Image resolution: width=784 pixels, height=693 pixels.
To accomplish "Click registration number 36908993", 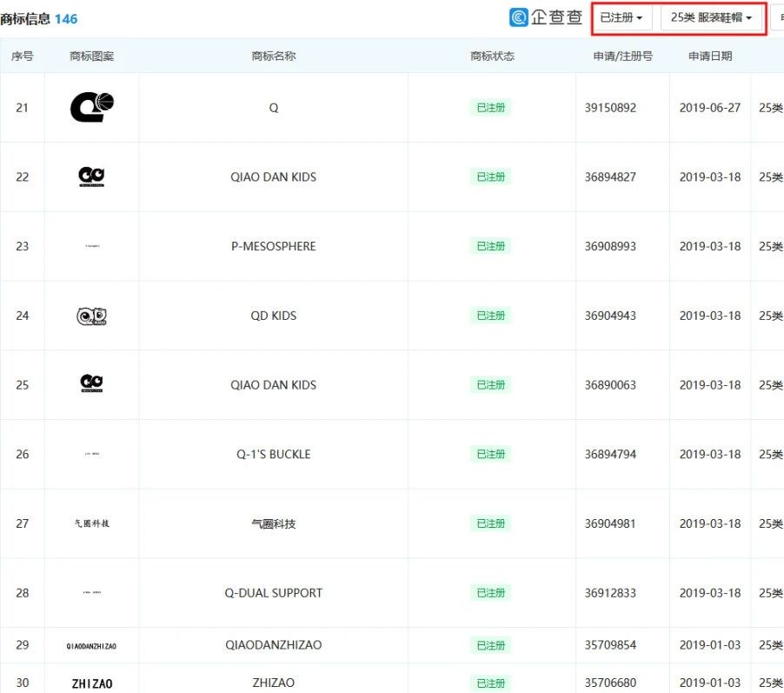I will [610, 246].
